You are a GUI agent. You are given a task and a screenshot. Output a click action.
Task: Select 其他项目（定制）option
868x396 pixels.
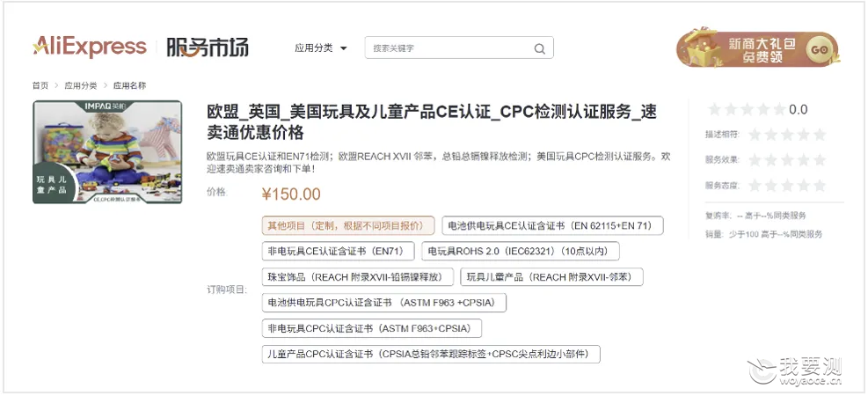[x=348, y=226]
